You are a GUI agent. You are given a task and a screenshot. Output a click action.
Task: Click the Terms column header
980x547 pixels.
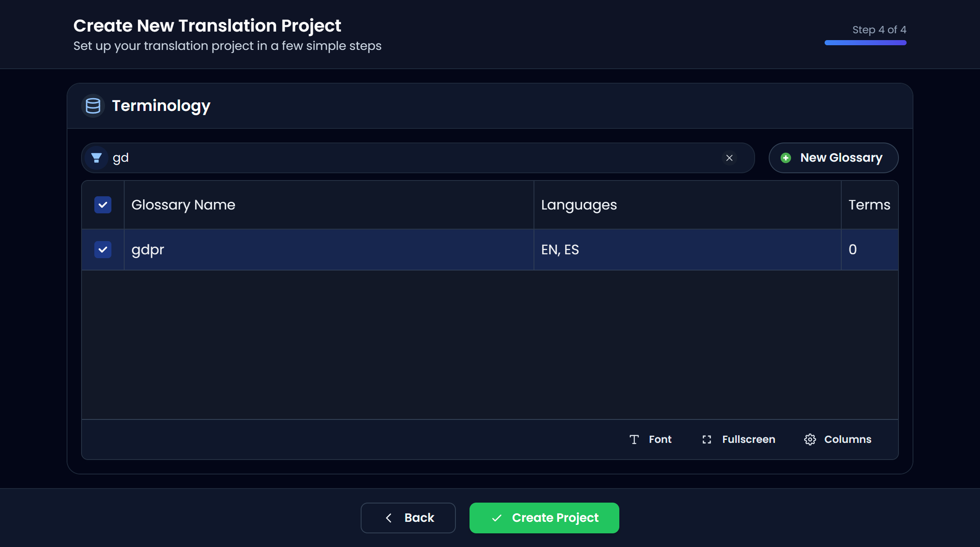coord(869,205)
